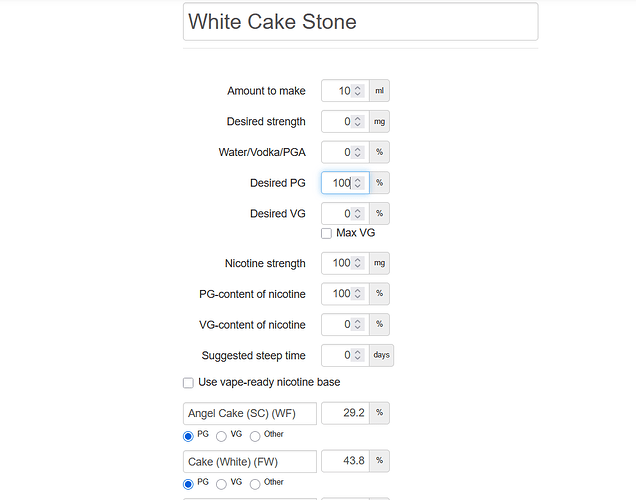Viewport: 636px width, 500px height.
Task: Select VG radio for Cake (White) flavor
Action: tap(221, 484)
